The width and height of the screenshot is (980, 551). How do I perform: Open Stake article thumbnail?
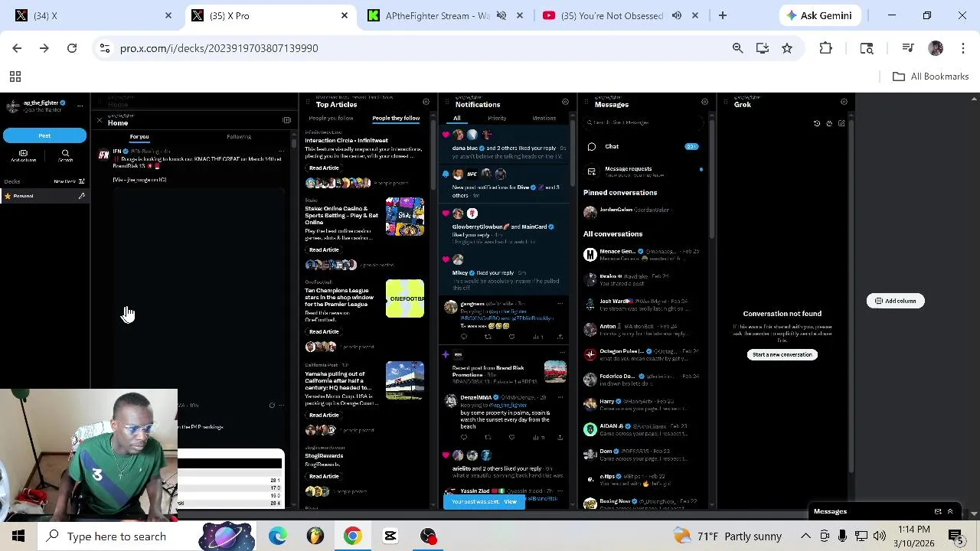pos(405,217)
